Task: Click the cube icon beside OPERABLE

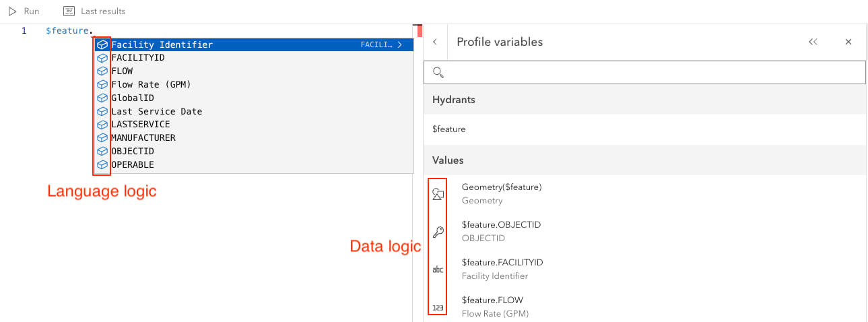Action: [x=102, y=164]
